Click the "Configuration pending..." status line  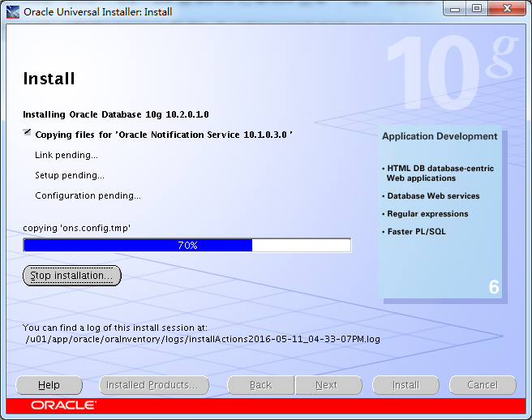(x=88, y=195)
